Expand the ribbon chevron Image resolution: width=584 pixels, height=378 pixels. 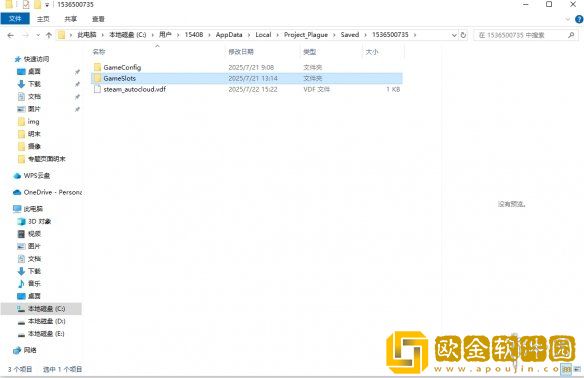point(568,19)
